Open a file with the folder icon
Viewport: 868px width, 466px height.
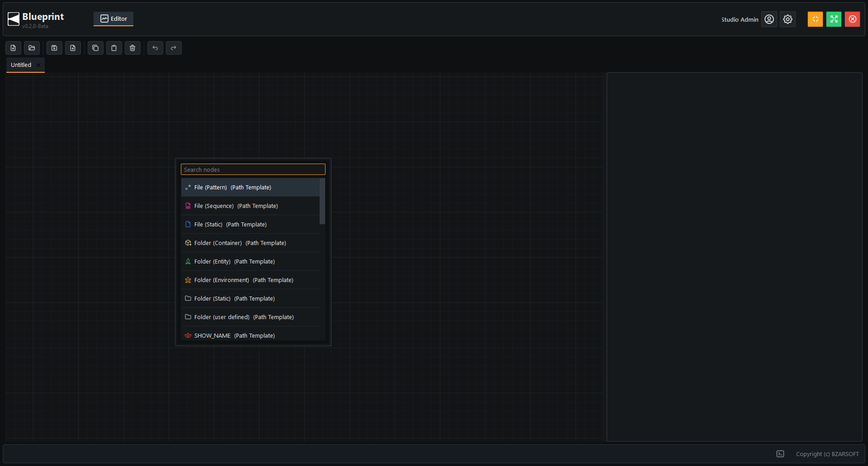(32, 48)
